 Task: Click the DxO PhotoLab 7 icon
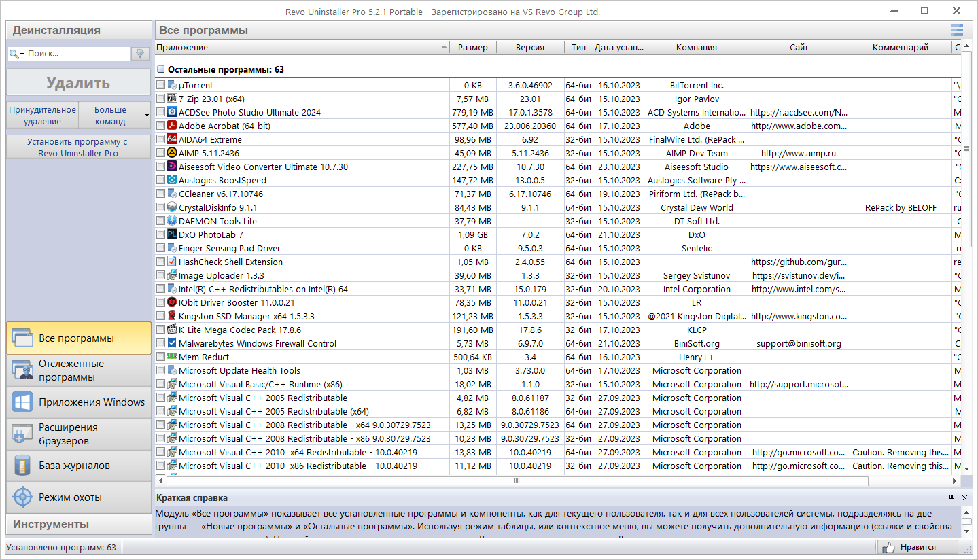[x=172, y=235]
